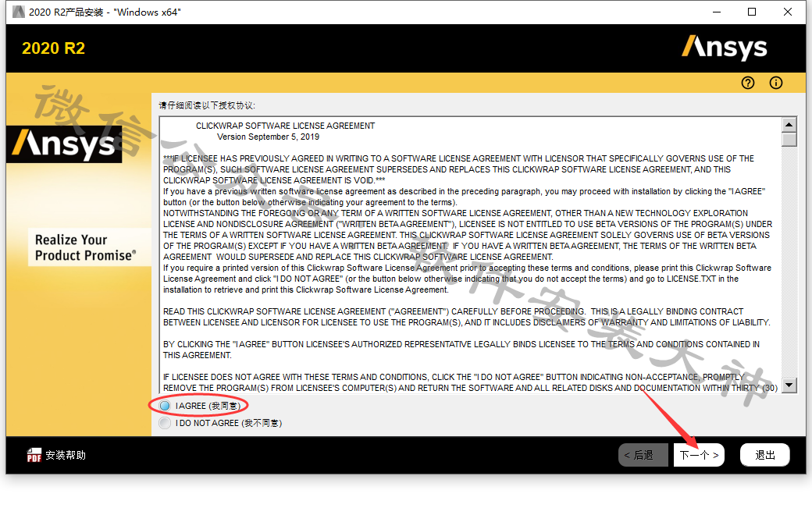Minimize the installer window
This screenshot has width=812, height=508.
tap(717, 12)
